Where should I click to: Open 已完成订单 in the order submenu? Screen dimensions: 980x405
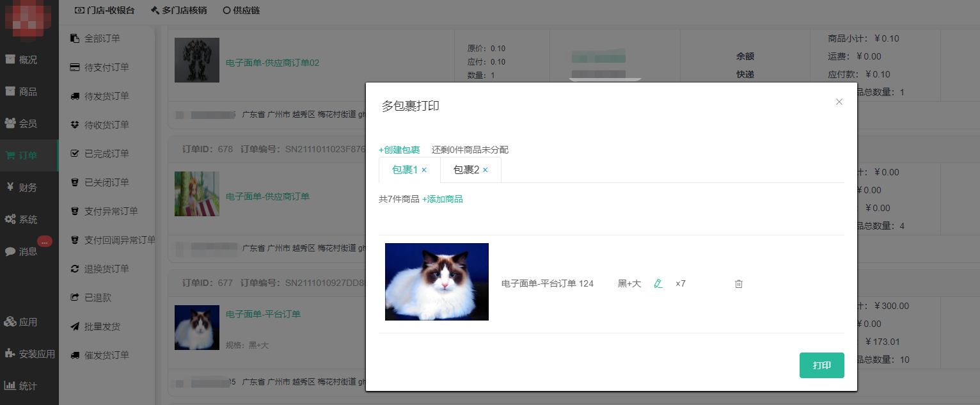tap(107, 154)
